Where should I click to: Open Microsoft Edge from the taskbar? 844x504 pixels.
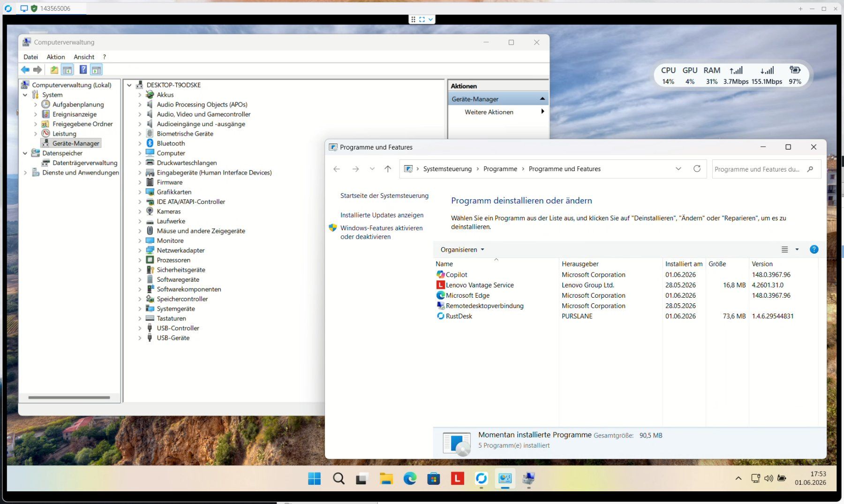[410, 479]
